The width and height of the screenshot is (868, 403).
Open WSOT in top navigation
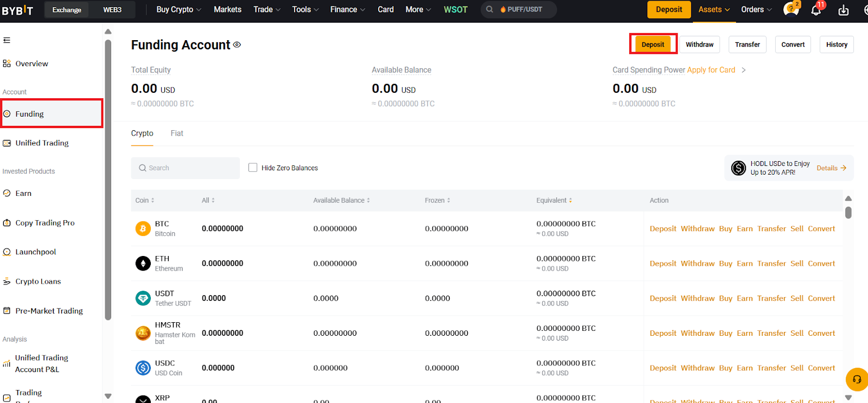456,9
